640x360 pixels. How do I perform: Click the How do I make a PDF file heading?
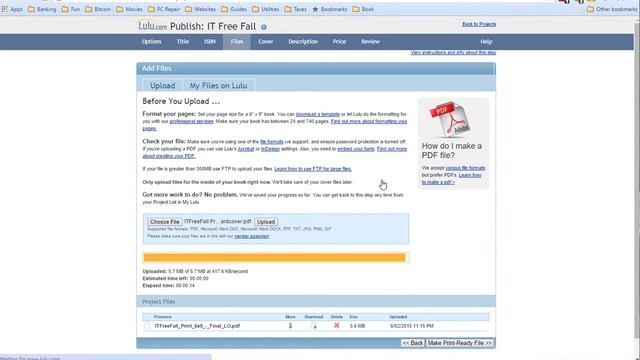[452, 151]
